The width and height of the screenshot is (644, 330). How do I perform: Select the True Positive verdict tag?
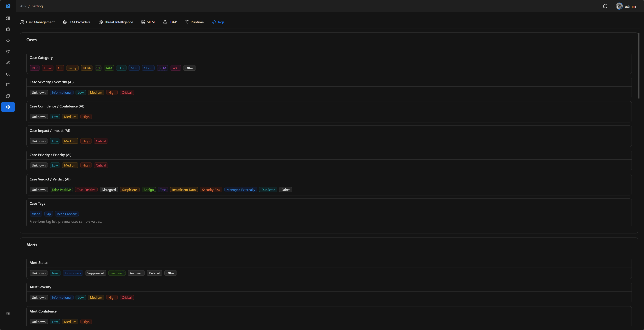point(86,190)
